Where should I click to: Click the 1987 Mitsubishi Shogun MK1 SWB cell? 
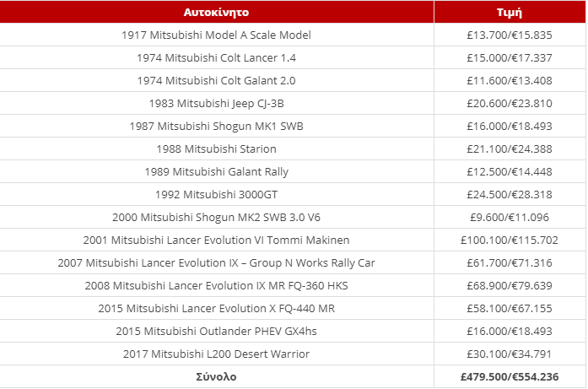(216, 126)
